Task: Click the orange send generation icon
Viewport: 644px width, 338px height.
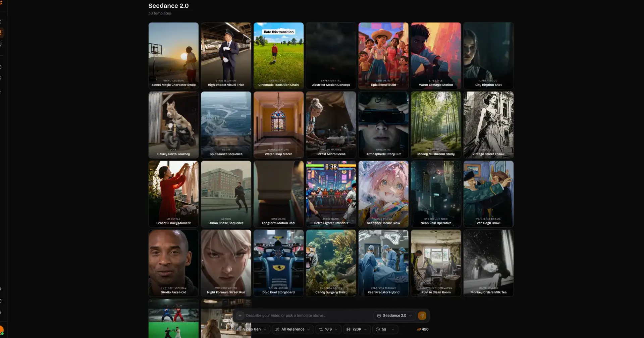Action: (x=422, y=316)
